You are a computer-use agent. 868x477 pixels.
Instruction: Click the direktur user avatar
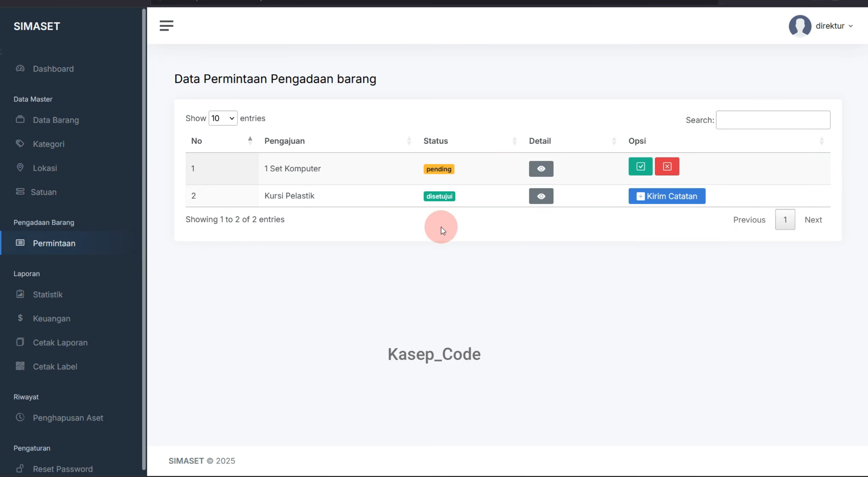pyautogui.click(x=800, y=26)
